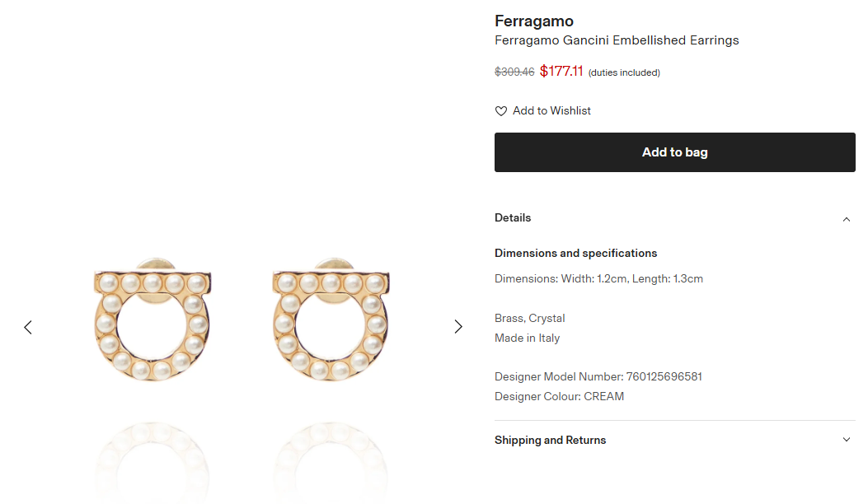
Task: Click the left earring in the photo
Action: coord(152,322)
